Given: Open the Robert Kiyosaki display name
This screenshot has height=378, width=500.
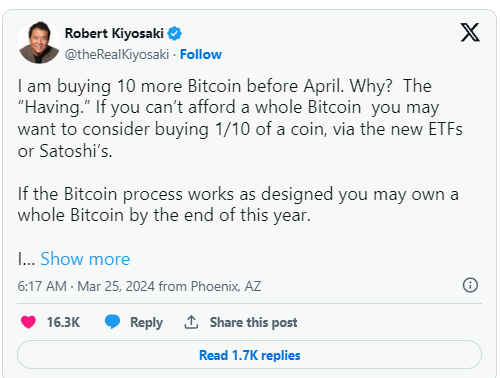Looking at the screenshot, I should click(x=114, y=33).
